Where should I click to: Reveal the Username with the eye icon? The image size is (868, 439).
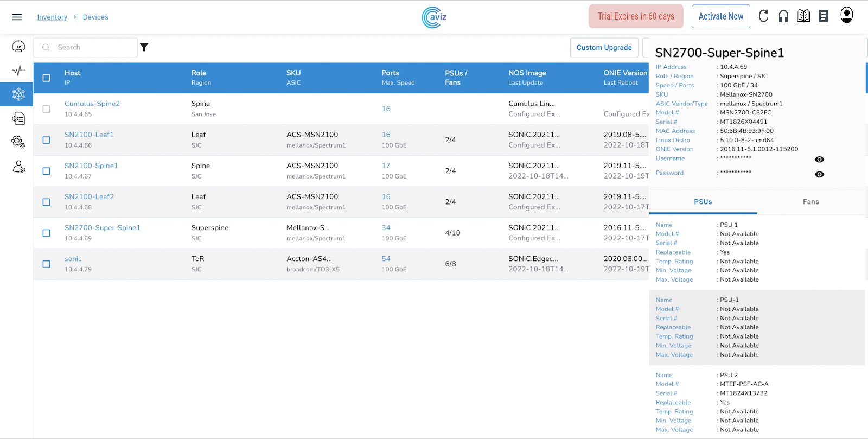[819, 160]
